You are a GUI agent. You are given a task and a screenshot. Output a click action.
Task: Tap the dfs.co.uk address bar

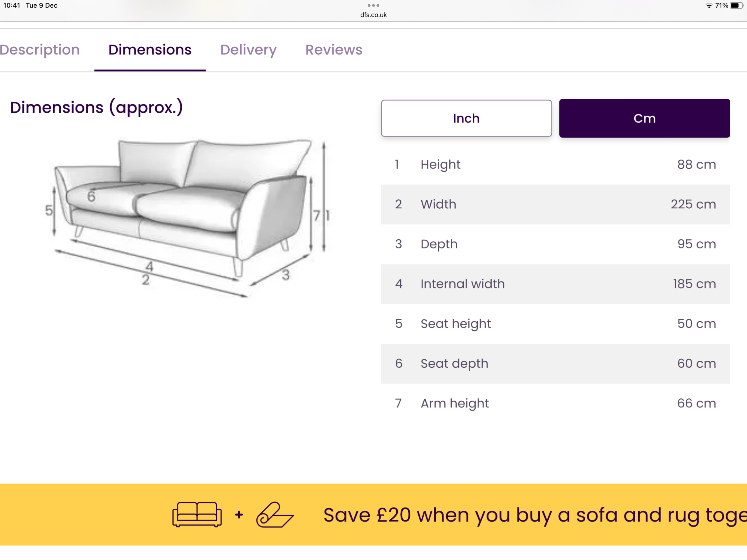(x=373, y=15)
